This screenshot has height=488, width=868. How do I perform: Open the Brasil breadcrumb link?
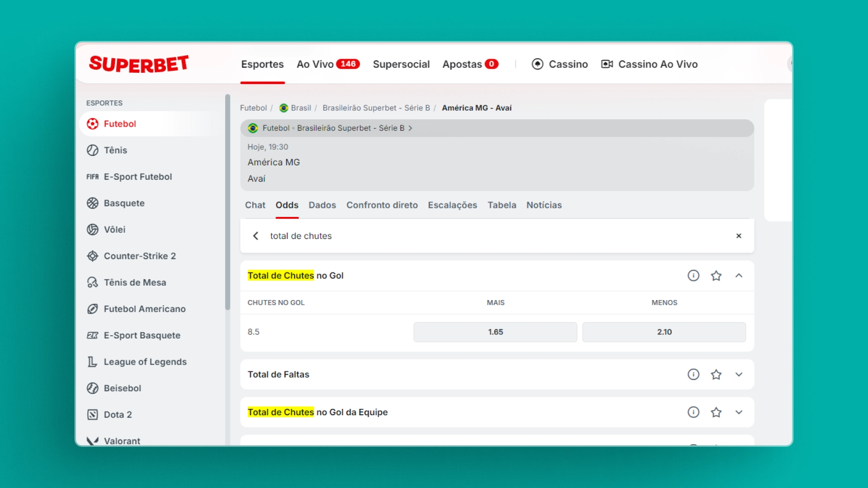pyautogui.click(x=301, y=108)
